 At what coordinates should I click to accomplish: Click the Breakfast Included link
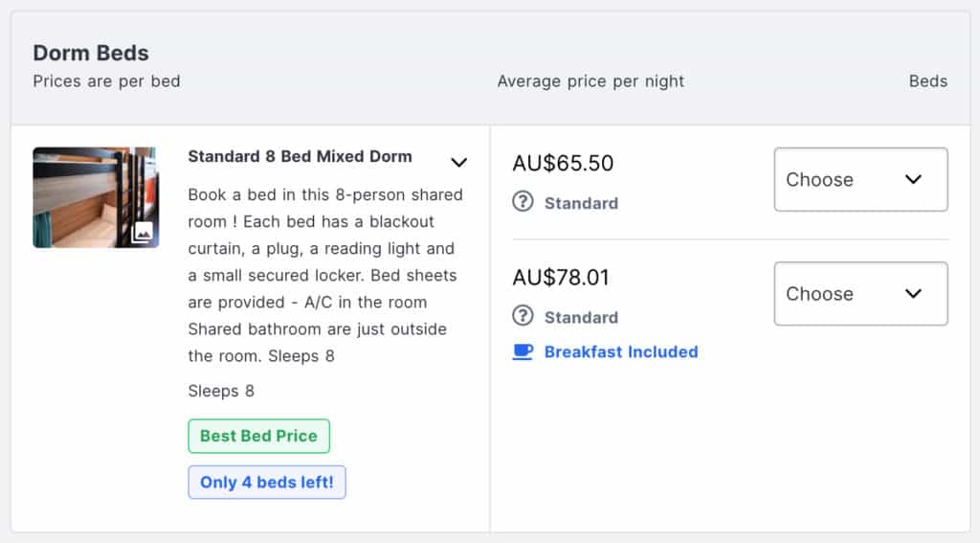click(x=620, y=352)
